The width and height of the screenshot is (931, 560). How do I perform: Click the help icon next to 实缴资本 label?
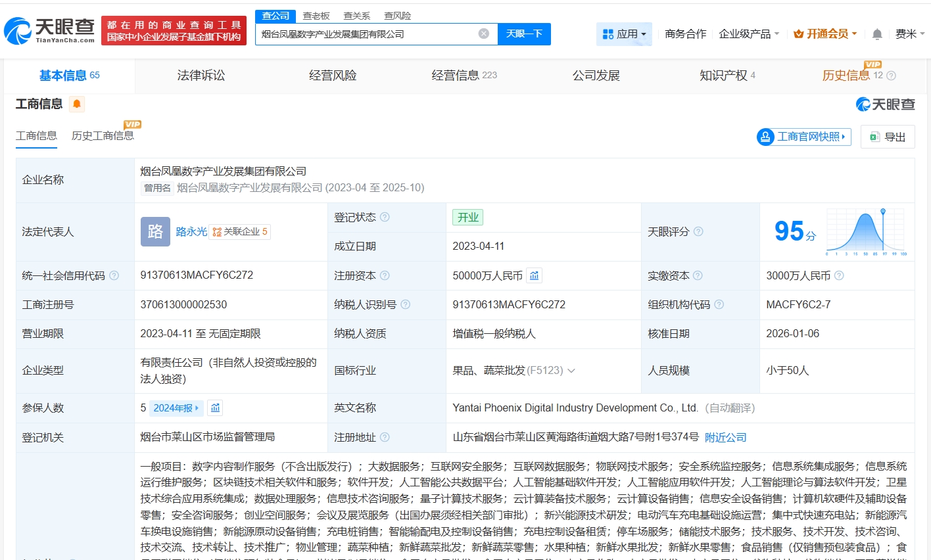tap(698, 275)
